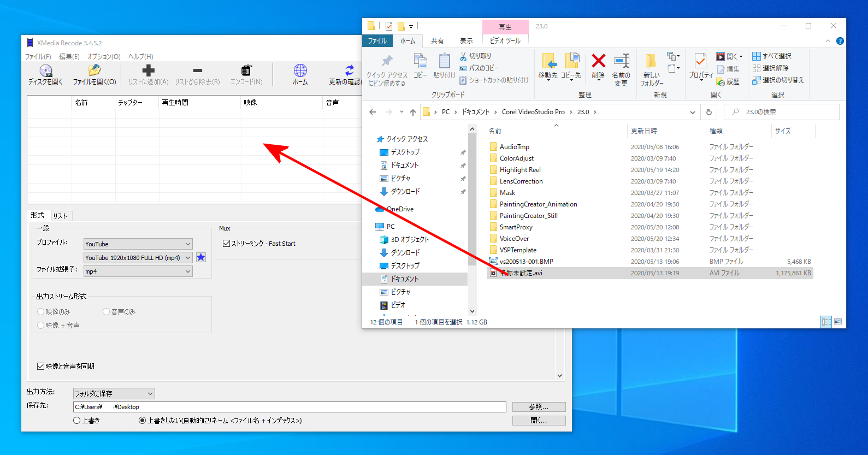Viewport: 868px width, 455px height.
Task: Open the Options menu in XMedia Recode
Action: coord(104,57)
